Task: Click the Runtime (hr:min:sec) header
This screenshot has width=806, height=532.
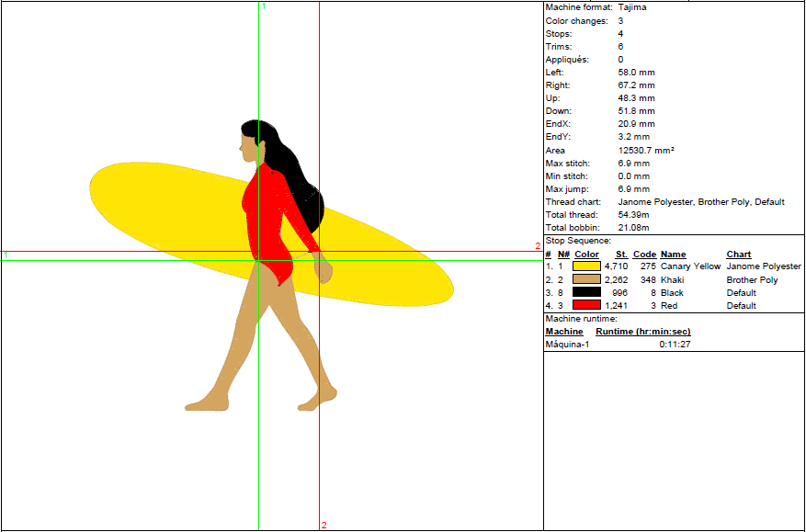Action: pyautogui.click(x=643, y=331)
